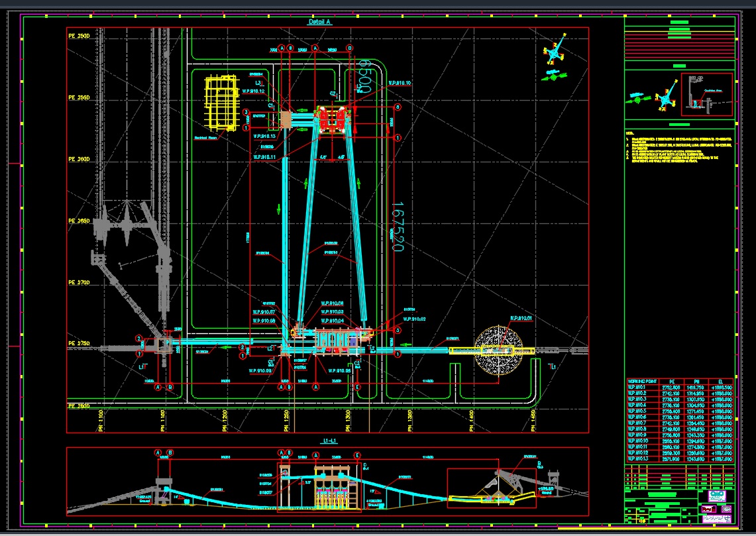Click the 'Detail A' view title
Viewport: 756px width, 536px height.
pos(319,22)
